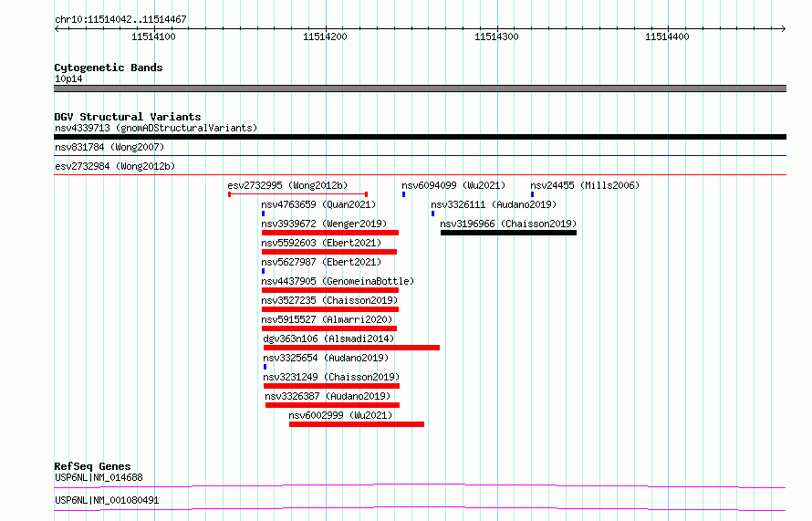Open the esv2732984 (Wong2012b) variant label
Viewport: 812px width, 521px height.
click(x=115, y=166)
